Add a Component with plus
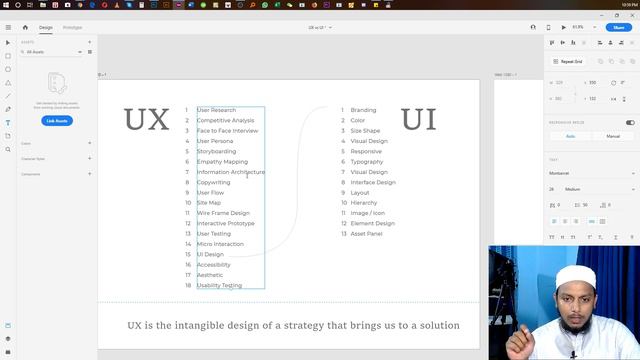640x360 pixels. pos(89,174)
